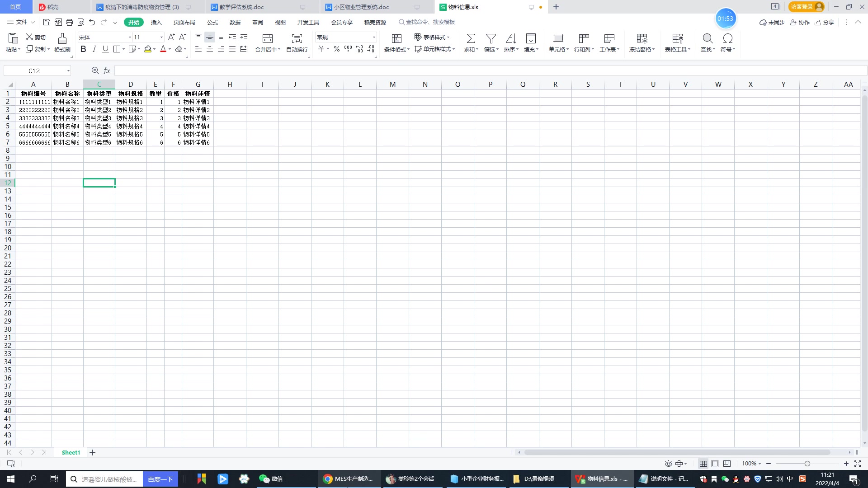The height and width of the screenshot is (488, 868).
Task: Open the 插入 (Insert) ribbon tab
Action: (x=156, y=22)
